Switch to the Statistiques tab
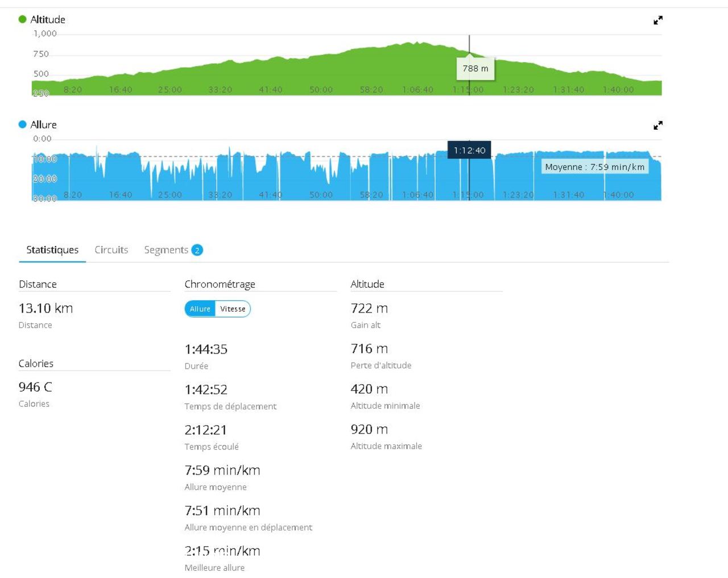The height and width of the screenshot is (578, 728). tap(52, 250)
